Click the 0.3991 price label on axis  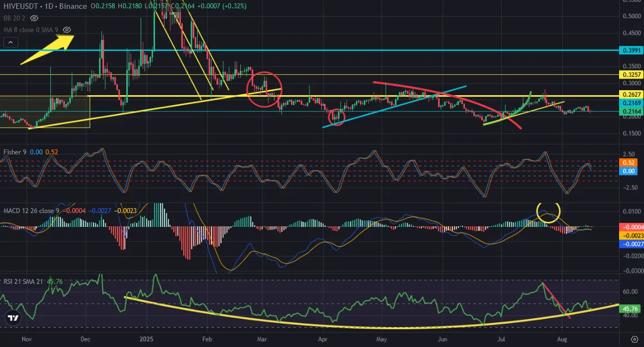[x=631, y=50]
